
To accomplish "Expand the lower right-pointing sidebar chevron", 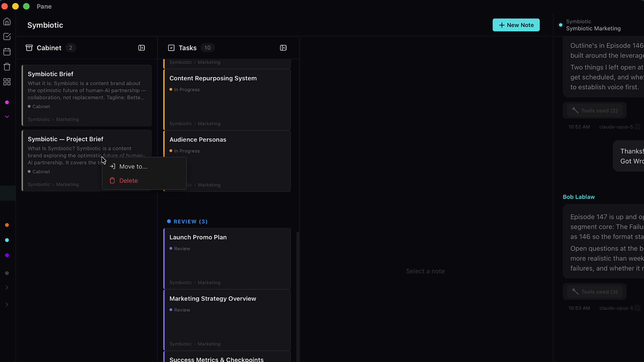I will [x=7, y=305].
